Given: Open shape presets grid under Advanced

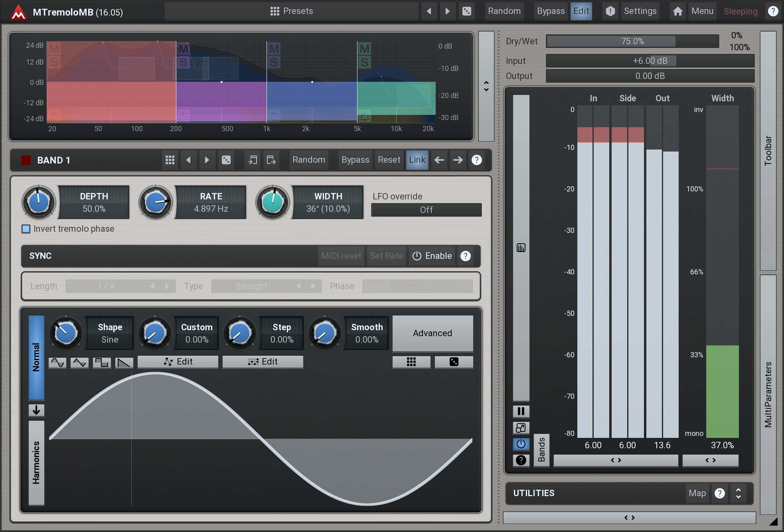Looking at the screenshot, I should tap(411, 362).
